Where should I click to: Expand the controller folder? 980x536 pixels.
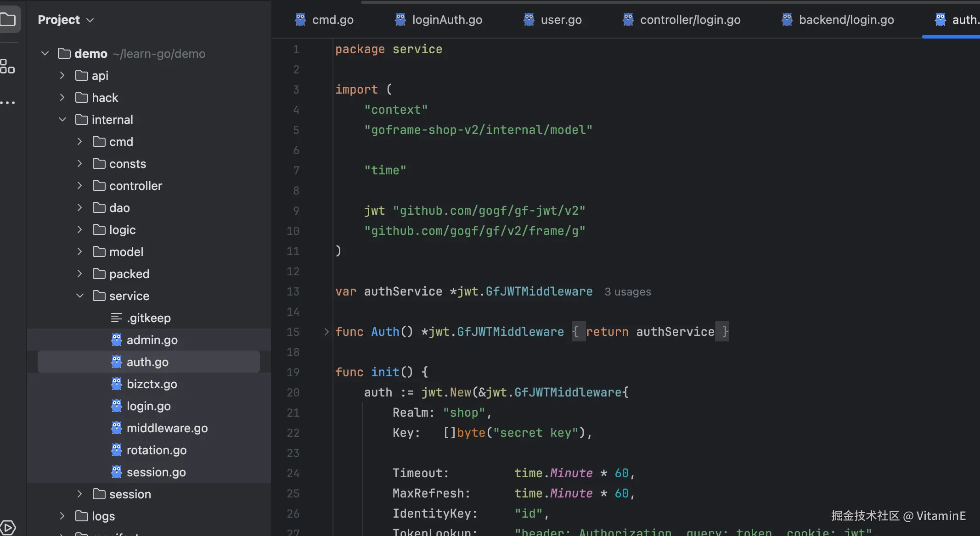pyautogui.click(x=79, y=186)
